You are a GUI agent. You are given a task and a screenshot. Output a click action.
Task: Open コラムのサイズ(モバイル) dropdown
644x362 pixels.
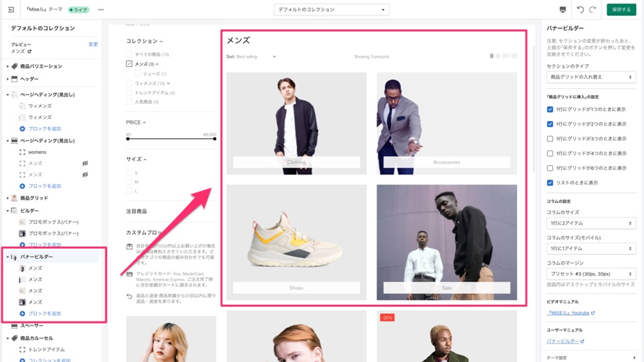pyautogui.click(x=591, y=248)
